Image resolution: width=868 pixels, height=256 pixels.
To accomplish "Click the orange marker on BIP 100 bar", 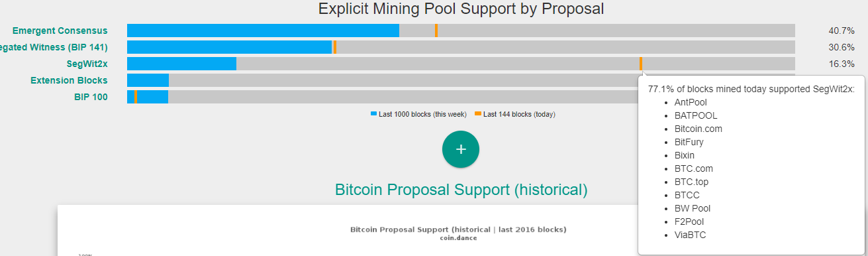I will pyautogui.click(x=136, y=97).
